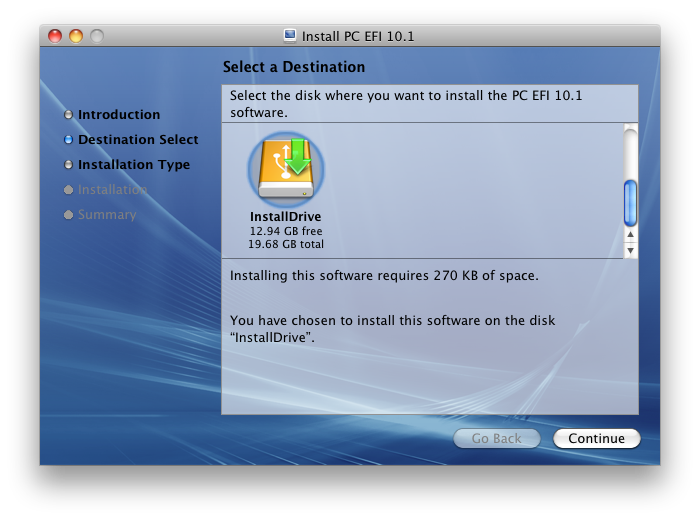Viewport: 700px width, 520px height.
Task: Click the scroll down arrow in disk list
Action: tap(630, 250)
